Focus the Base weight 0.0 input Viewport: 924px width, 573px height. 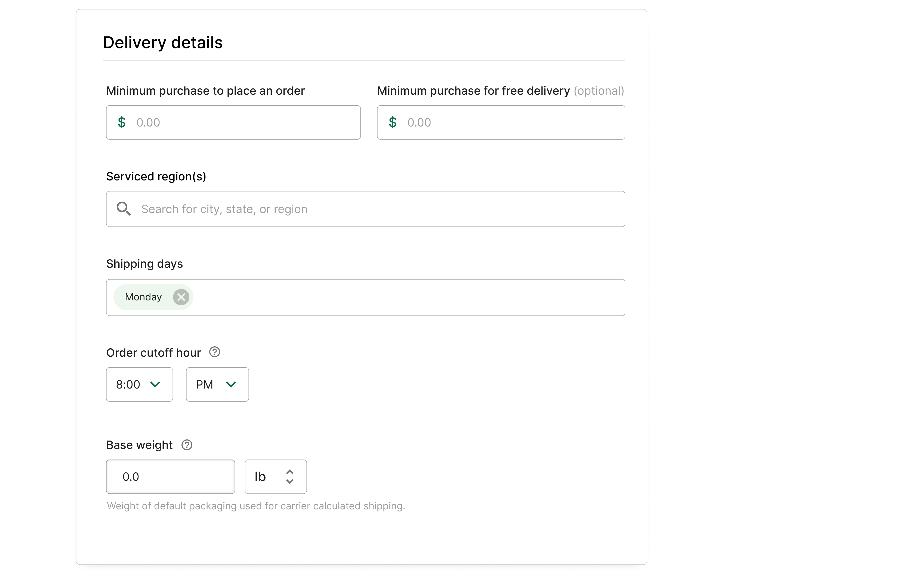(x=171, y=476)
